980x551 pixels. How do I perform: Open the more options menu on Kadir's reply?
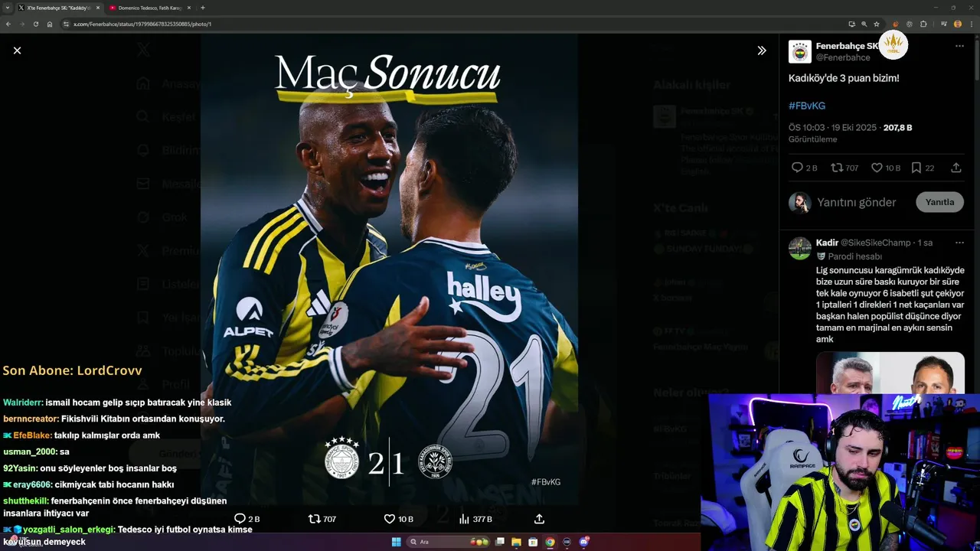tap(959, 243)
